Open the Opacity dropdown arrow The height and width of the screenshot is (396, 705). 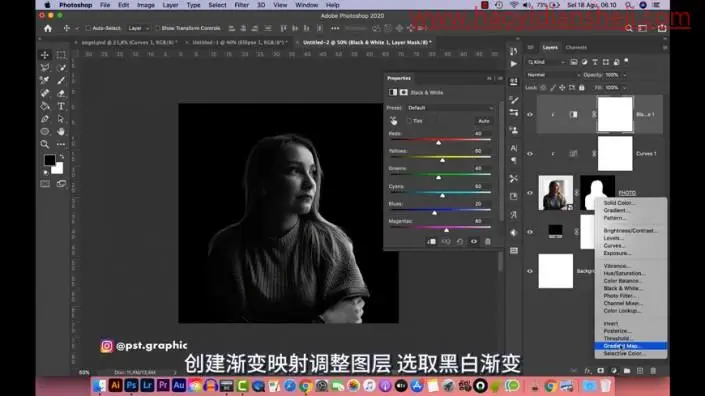click(x=625, y=75)
